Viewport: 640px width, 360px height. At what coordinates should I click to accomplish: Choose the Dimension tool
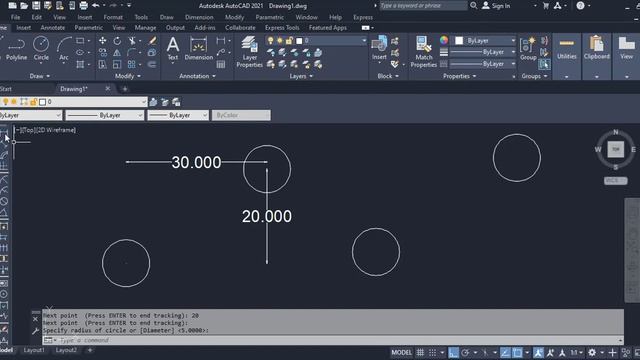pos(198,49)
